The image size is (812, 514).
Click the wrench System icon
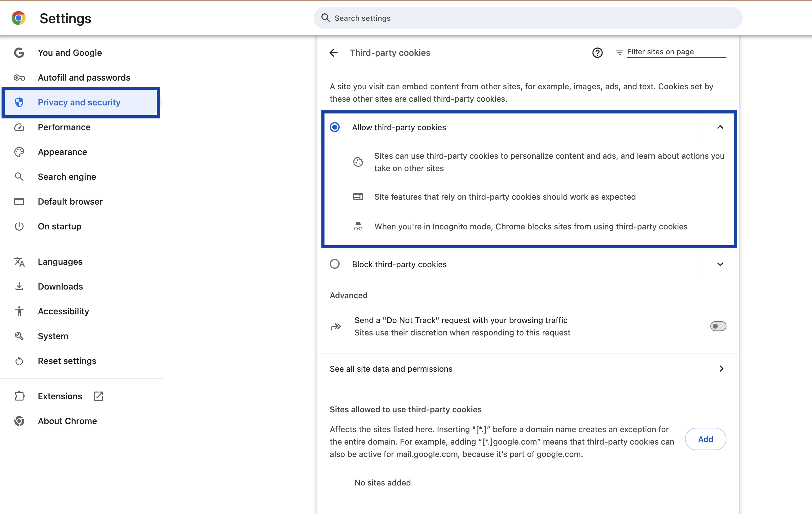19,336
